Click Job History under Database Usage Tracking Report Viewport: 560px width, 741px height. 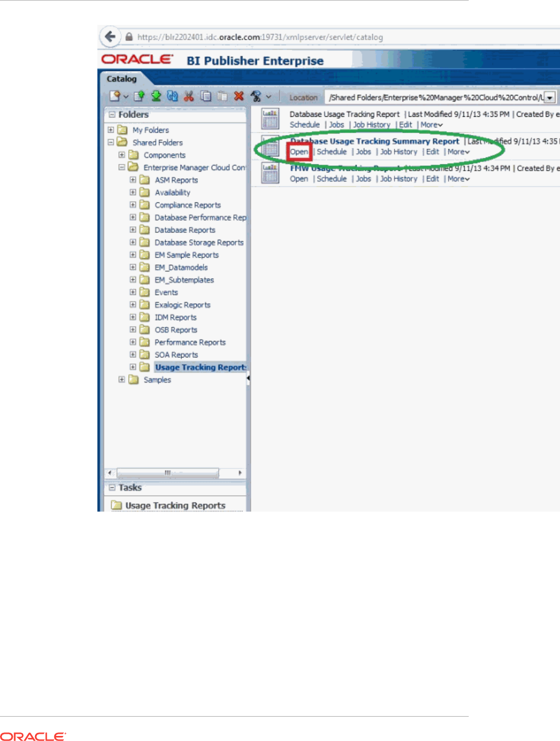point(372,125)
